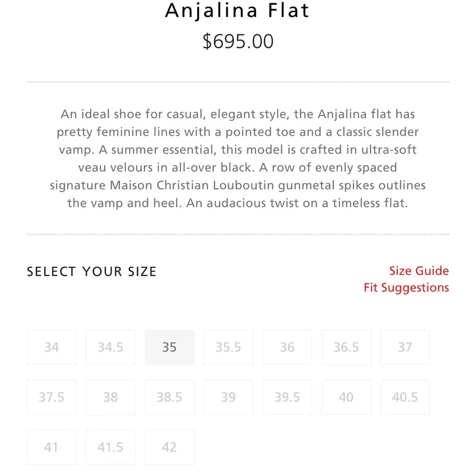Select size 38.5

[169, 397]
